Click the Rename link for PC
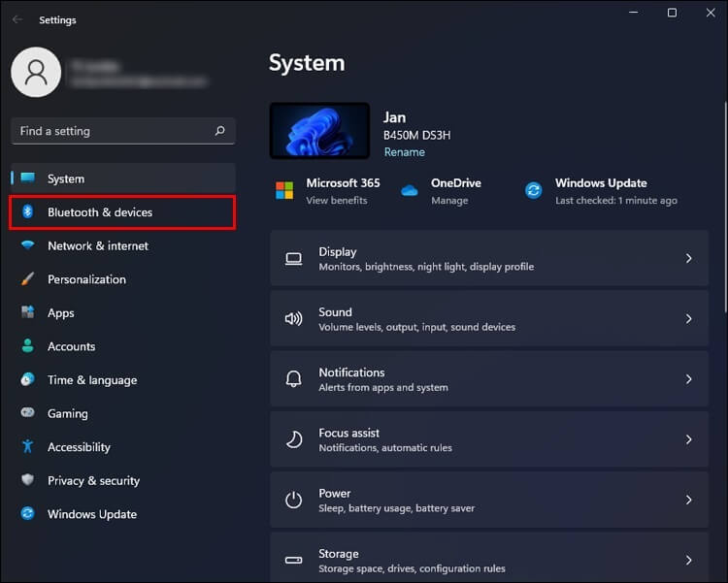The image size is (728, 583). point(405,151)
